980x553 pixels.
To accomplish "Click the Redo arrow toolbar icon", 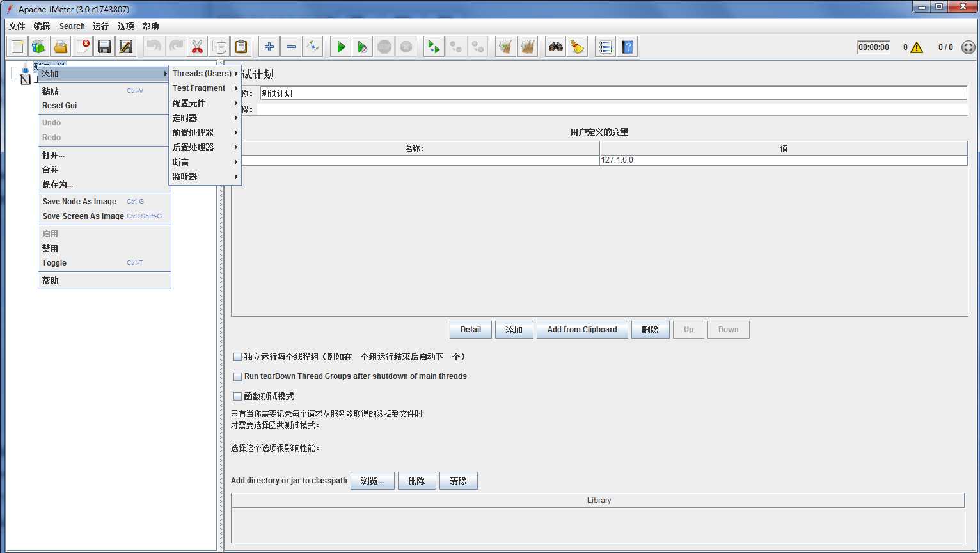I will coord(175,47).
